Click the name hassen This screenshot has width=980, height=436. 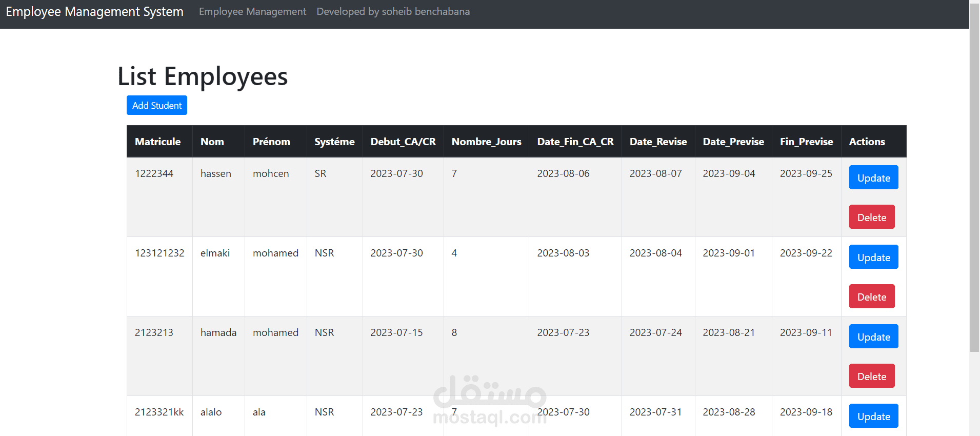[216, 173]
